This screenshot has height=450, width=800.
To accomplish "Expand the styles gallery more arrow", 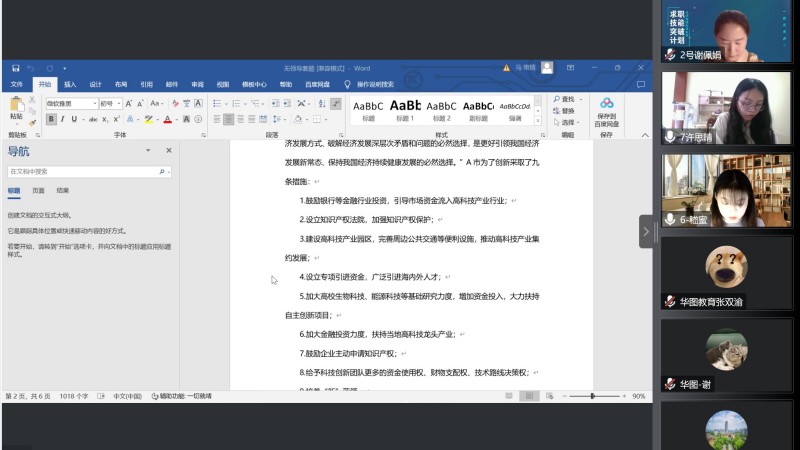I will (537, 121).
